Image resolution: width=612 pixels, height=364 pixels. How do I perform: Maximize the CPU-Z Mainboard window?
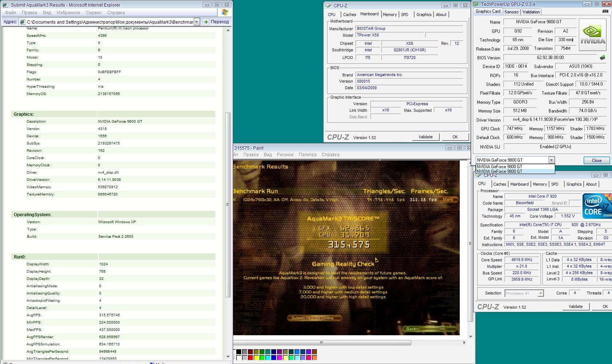pyautogui.click(x=455, y=5)
